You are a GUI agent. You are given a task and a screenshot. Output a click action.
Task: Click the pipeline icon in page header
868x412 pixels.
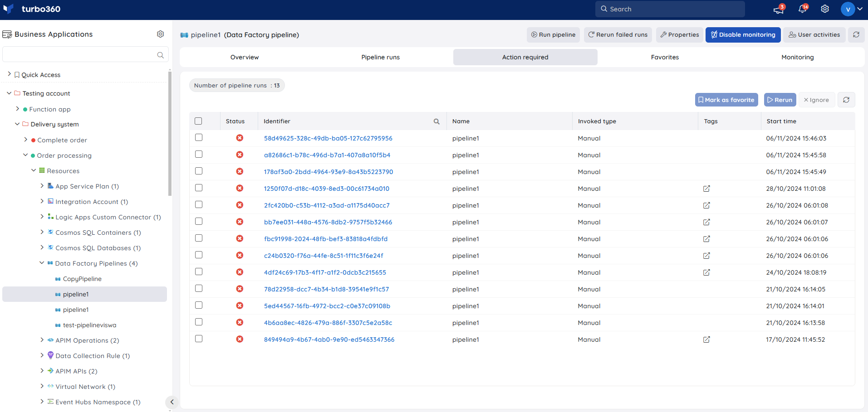click(184, 35)
